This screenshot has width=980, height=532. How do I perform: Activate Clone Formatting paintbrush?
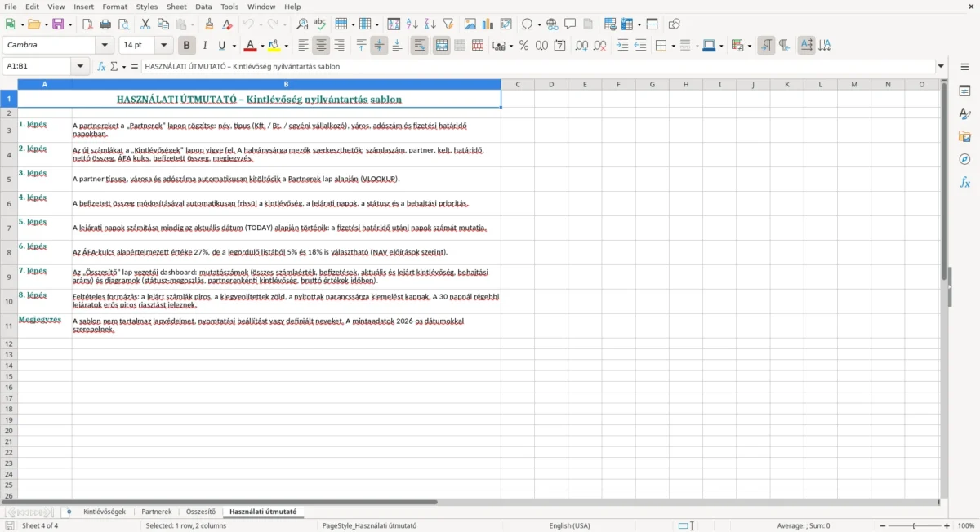point(210,24)
